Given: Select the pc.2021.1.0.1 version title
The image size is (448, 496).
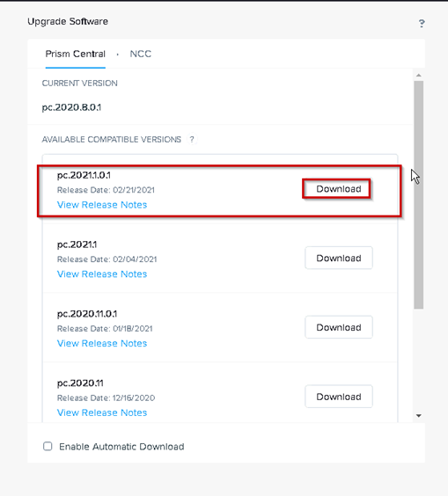Looking at the screenshot, I should (x=84, y=175).
